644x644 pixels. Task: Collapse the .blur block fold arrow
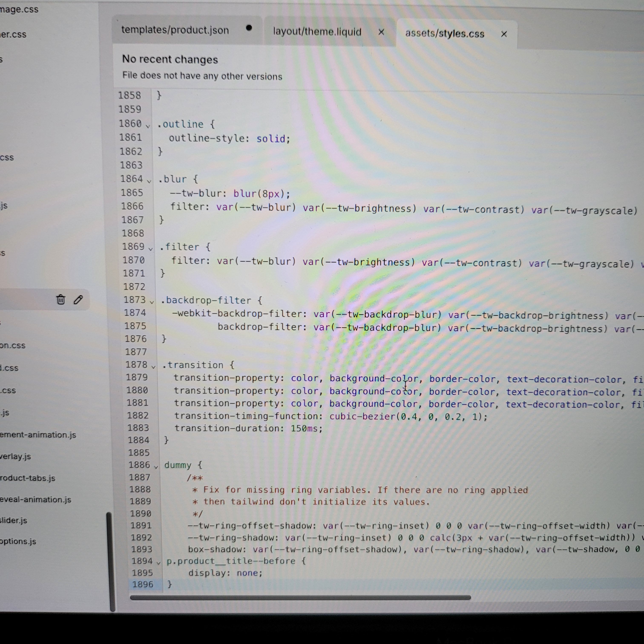tap(149, 181)
